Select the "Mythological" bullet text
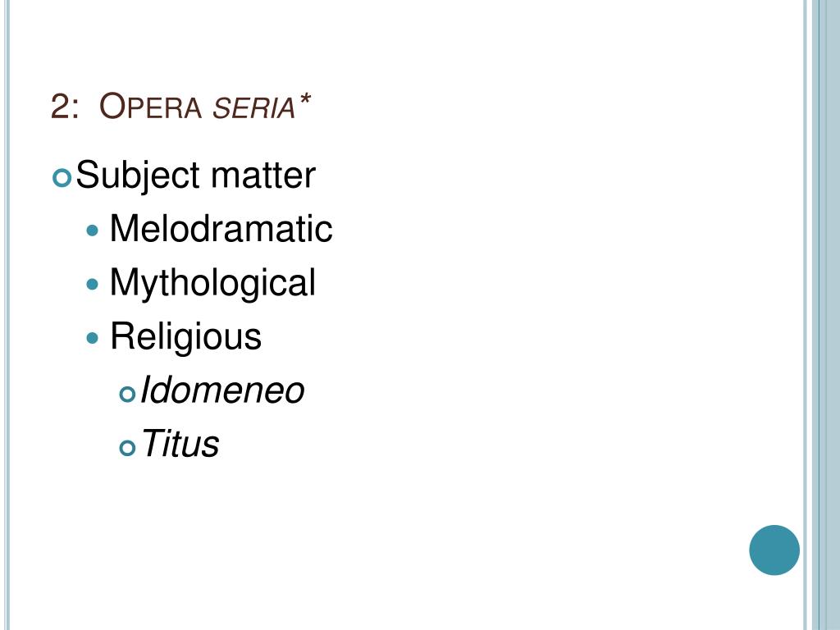The width and height of the screenshot is (840, 630). [212, 283]
